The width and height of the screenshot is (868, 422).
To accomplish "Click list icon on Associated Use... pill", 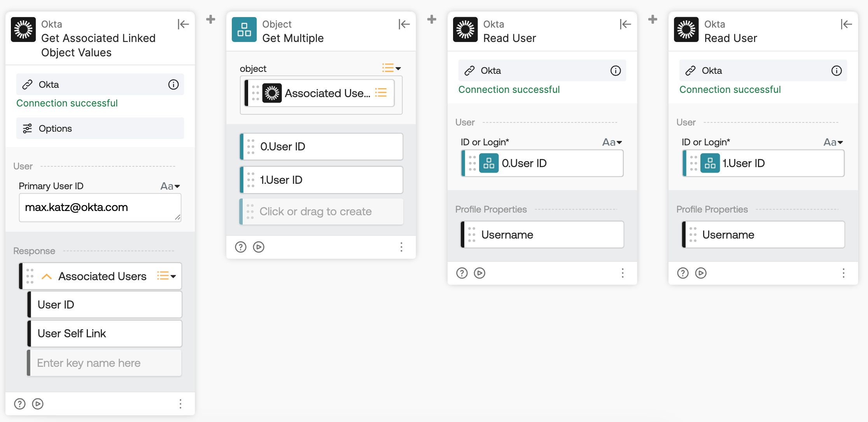I will pos(381,92).
